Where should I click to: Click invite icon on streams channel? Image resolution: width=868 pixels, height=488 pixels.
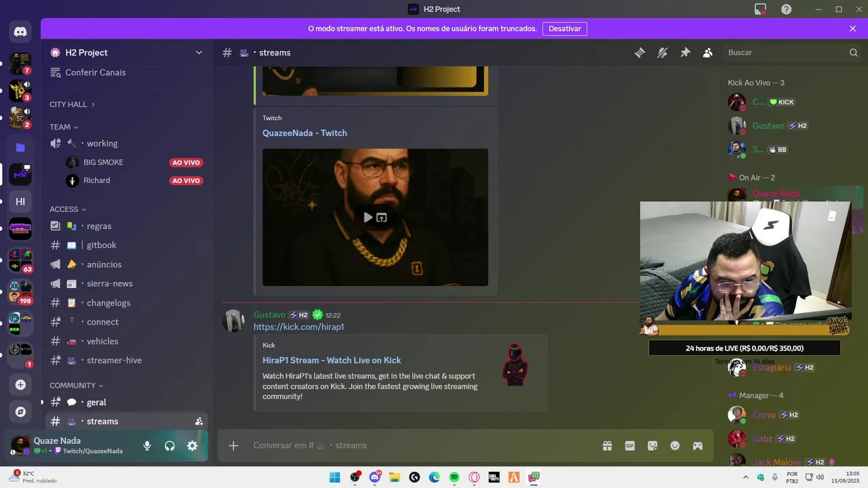pos(199,422)
